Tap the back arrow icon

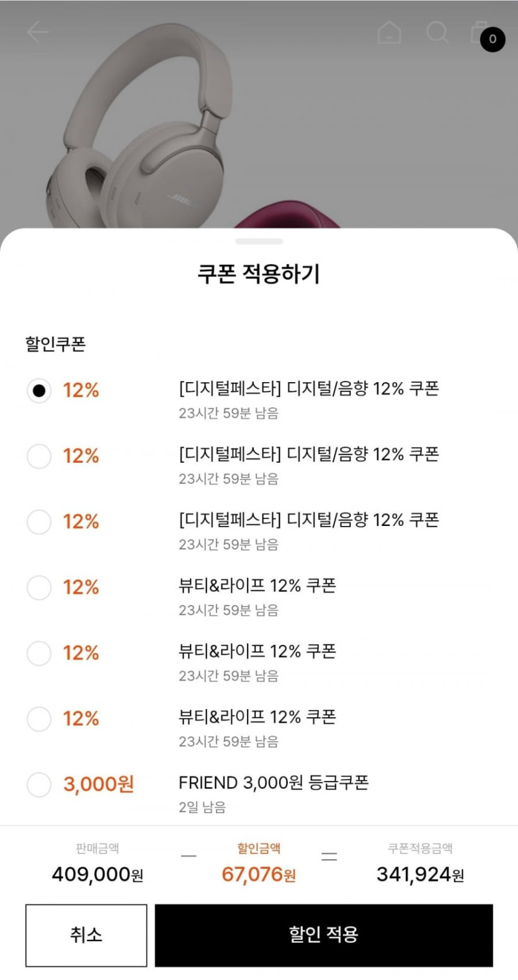coord(38,32)
